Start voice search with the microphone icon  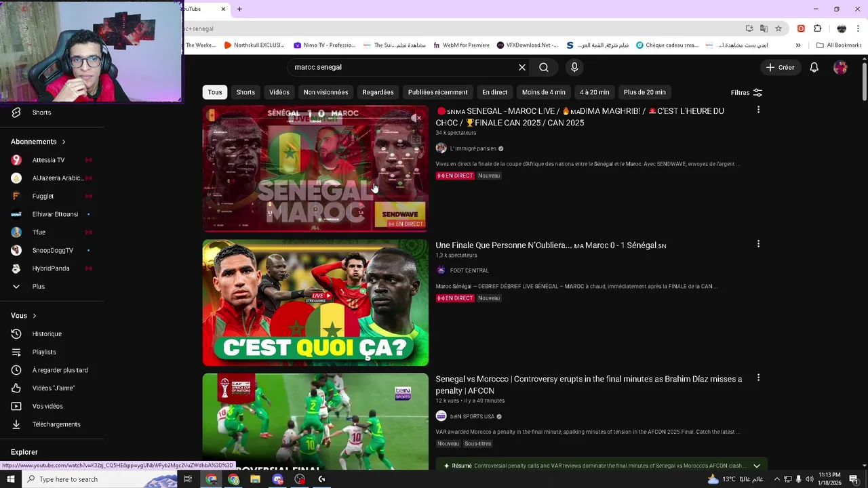click(x=574, y=67)
